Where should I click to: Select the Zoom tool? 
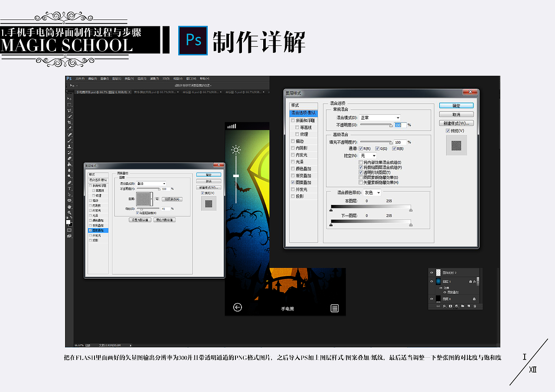(69, 213)
